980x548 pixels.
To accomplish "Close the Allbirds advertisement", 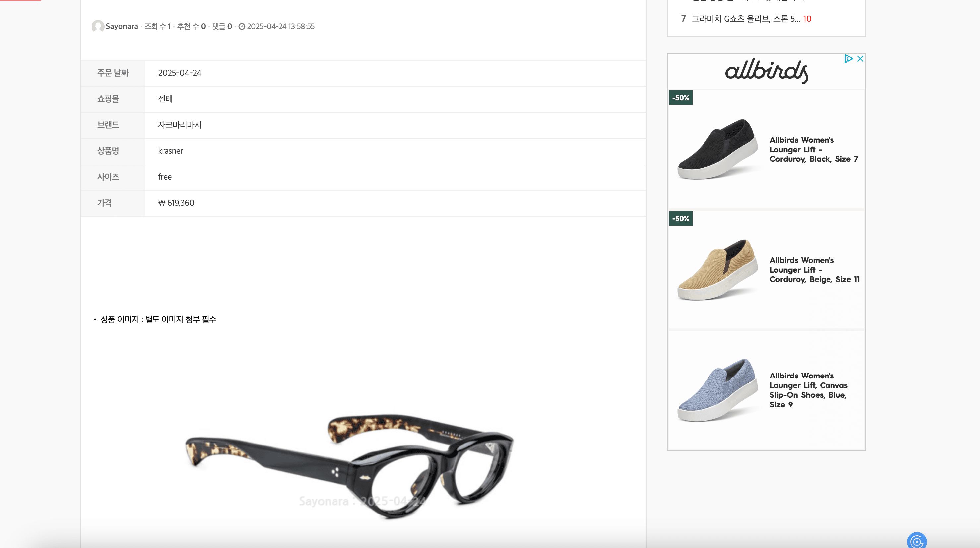I will [x=860, y=59].
